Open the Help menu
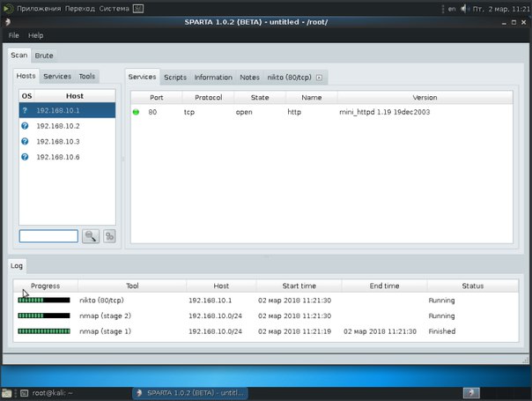 click(x=35, y=35)
